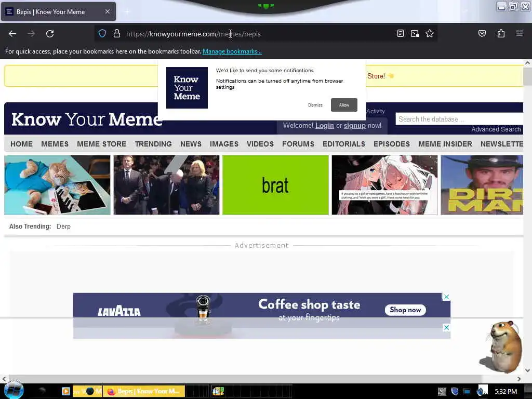Screen dimensions: 532x399
Task: Open the VIDEOS menu item
Action: click(x=260, y=144)
